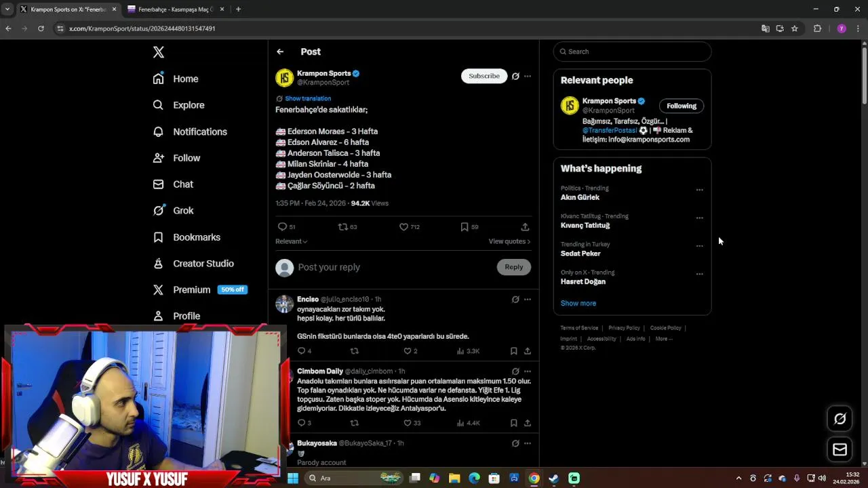
Task: Open more options for Sedat Peker trend
Action: (700, 246)
